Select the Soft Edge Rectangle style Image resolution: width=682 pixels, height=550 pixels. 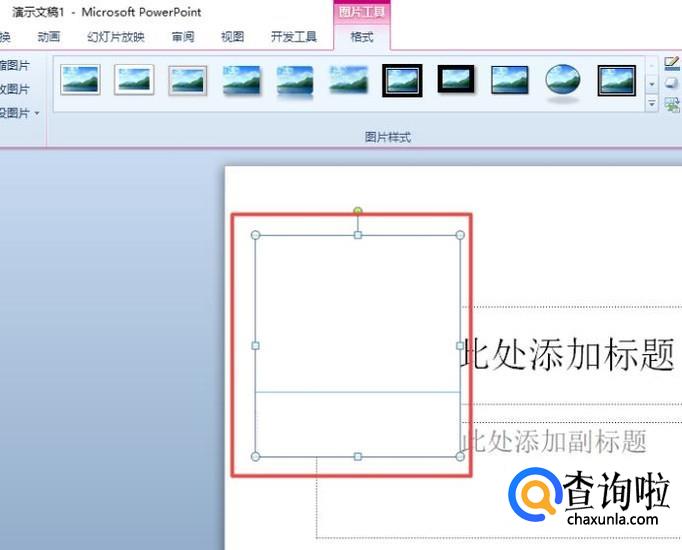(x=349, y=80)
